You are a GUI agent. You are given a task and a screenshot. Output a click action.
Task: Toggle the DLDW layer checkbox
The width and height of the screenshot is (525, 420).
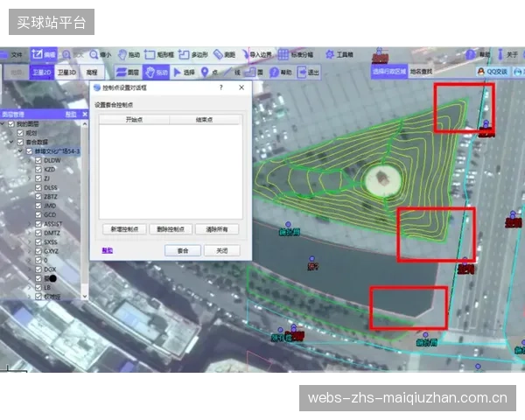(38, 160)
